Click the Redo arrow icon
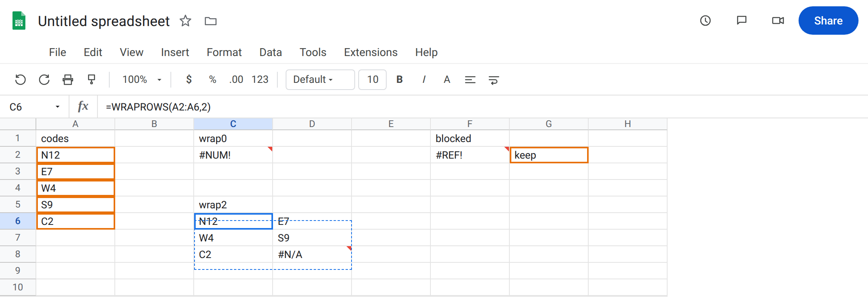868x303 pixels. pos(44,80)
